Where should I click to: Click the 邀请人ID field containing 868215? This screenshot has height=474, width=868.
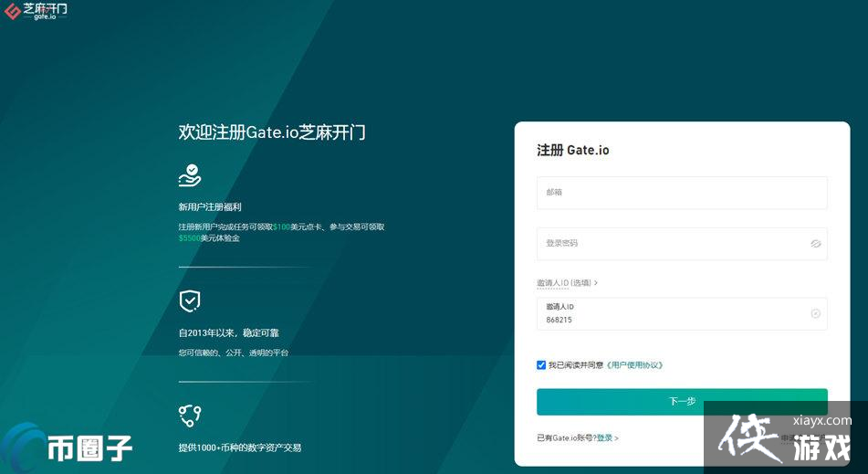pos(682,314)
